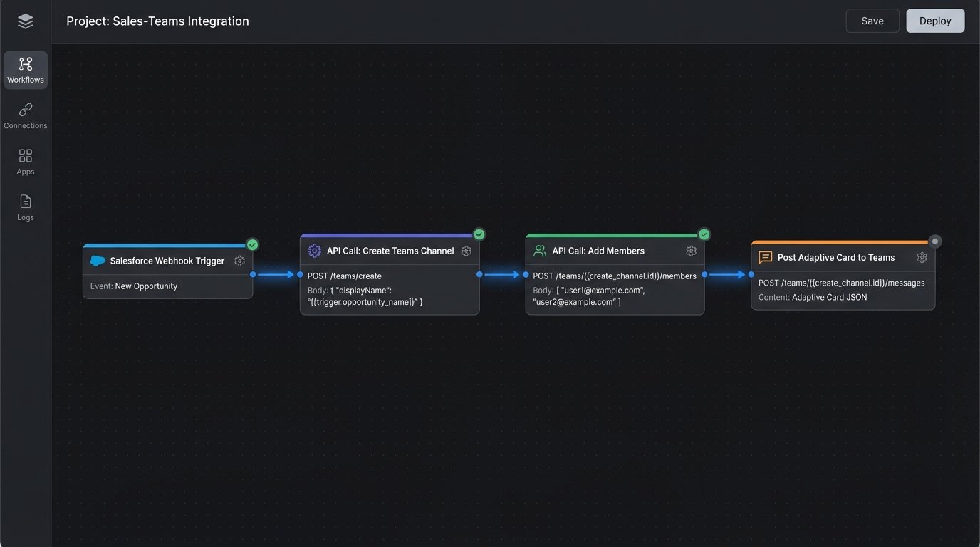980x547 pixels.
Task: Toggle the green status check on Create Teams Channel
Action: point(479,234)
